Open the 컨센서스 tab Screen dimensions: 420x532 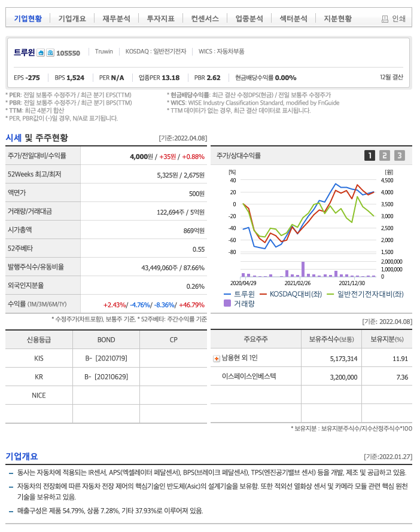(x=205, y=19)
